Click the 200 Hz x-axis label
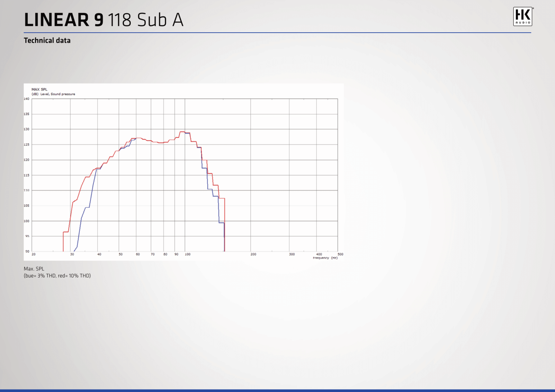The image size is (555, 392). pyautogui.click(x=254, y=254)
